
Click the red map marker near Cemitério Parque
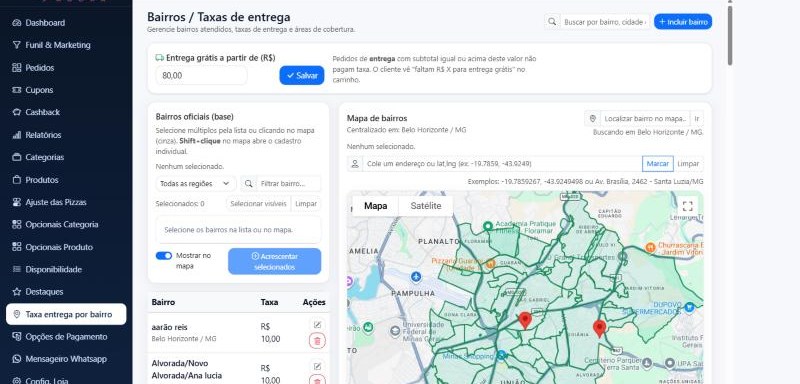tap(599, 329)
